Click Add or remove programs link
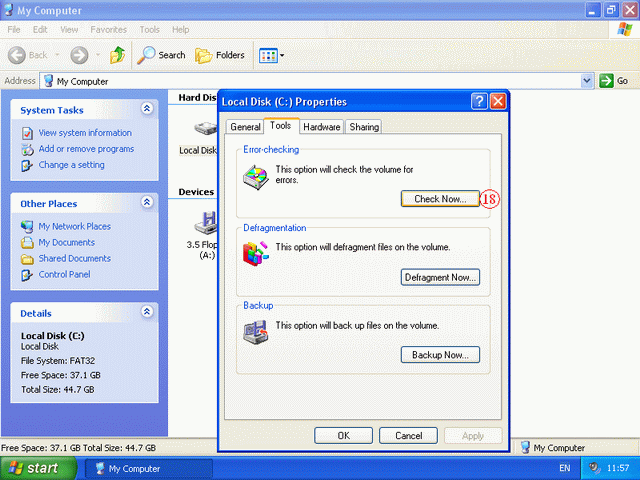This screenshot has height=480, width=640. point(86,149)
